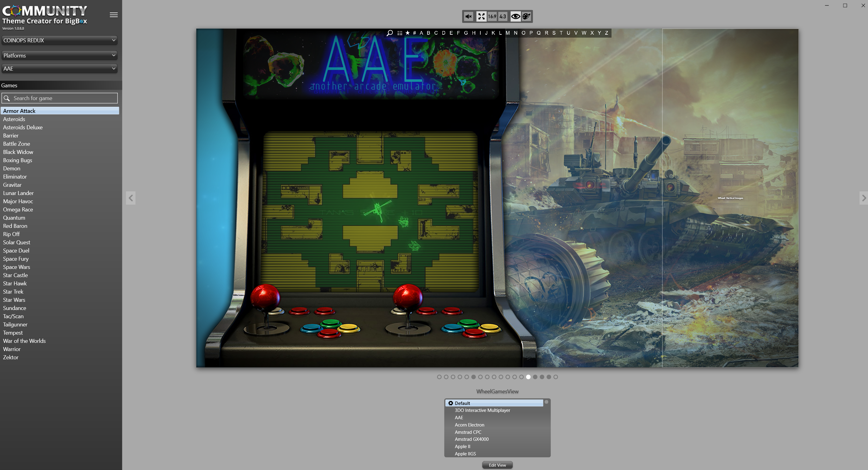Switch preview to 4:3 aspect ratio
Viewport: 868px width, 470px height.
pos(503,16)
